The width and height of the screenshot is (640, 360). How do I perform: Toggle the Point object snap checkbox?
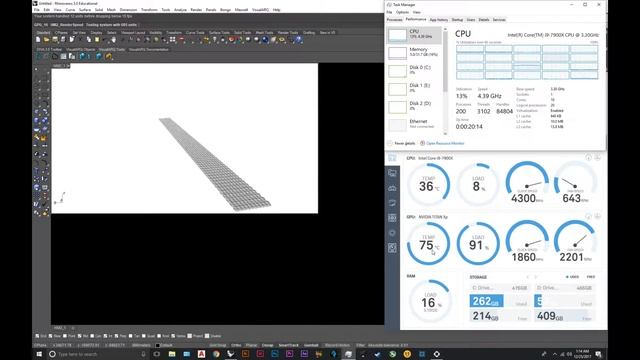[65, 336]
